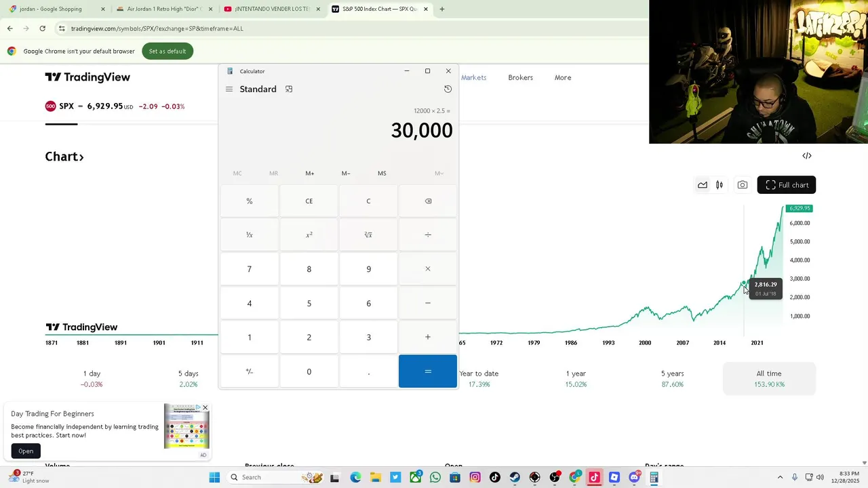Click the CE button in Calculator
This screenshot has height=488, width=868.
click(309, 201)
